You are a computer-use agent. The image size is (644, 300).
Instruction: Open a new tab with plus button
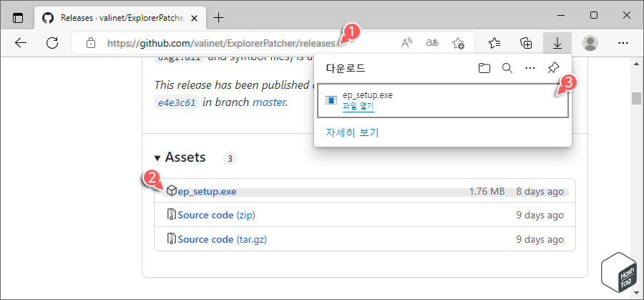[219, 18]
